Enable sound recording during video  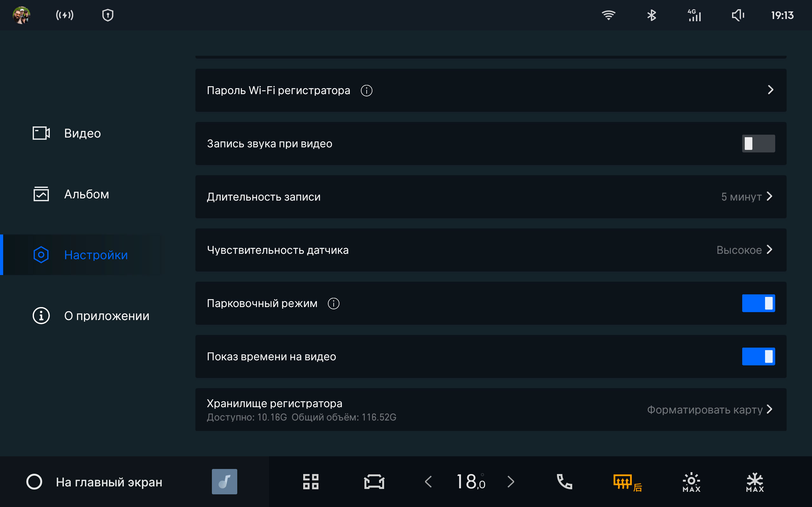point(758,144)
